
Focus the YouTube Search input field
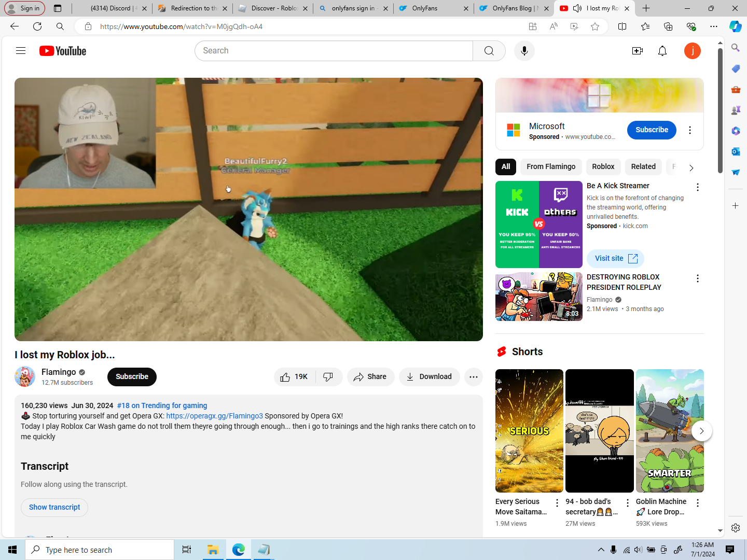[x=334, y=51]
